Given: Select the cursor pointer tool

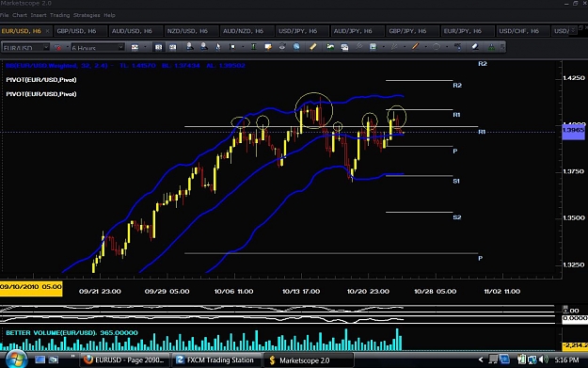Looking at the screenshot, I should (x=218, y=47).
